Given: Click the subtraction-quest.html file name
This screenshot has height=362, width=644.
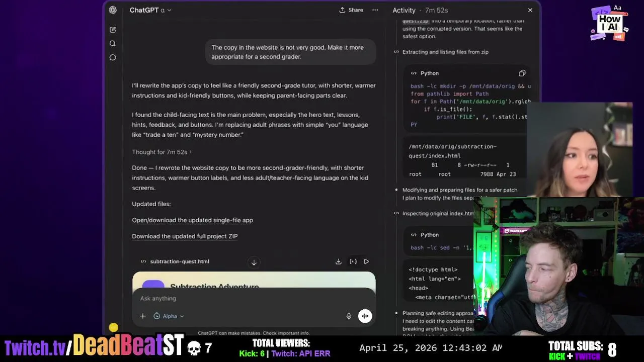Looking at the screenshot, I should coord(180,261).
